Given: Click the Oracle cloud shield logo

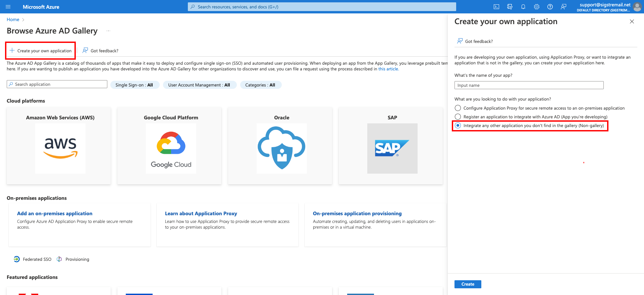Looking at the screenshot, I should 282,149.
